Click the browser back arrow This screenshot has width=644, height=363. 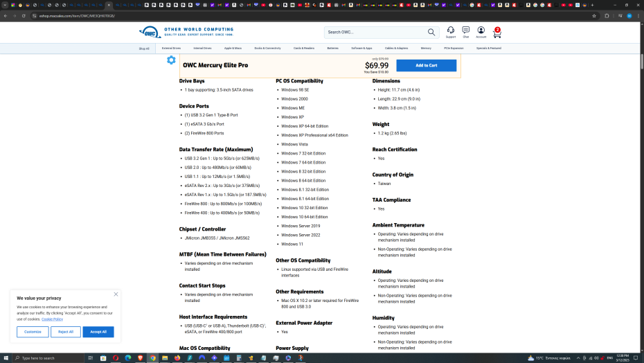(x=6, y=16)
